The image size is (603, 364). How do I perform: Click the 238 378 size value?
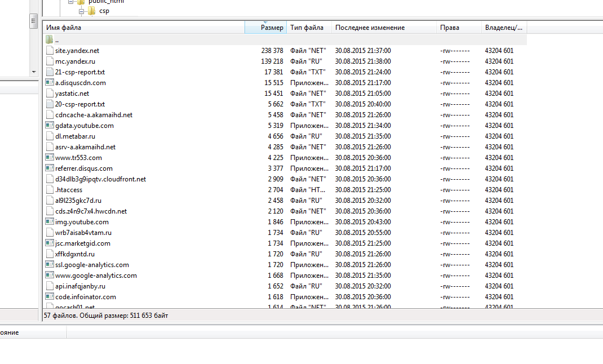click(x=272, y=51)
